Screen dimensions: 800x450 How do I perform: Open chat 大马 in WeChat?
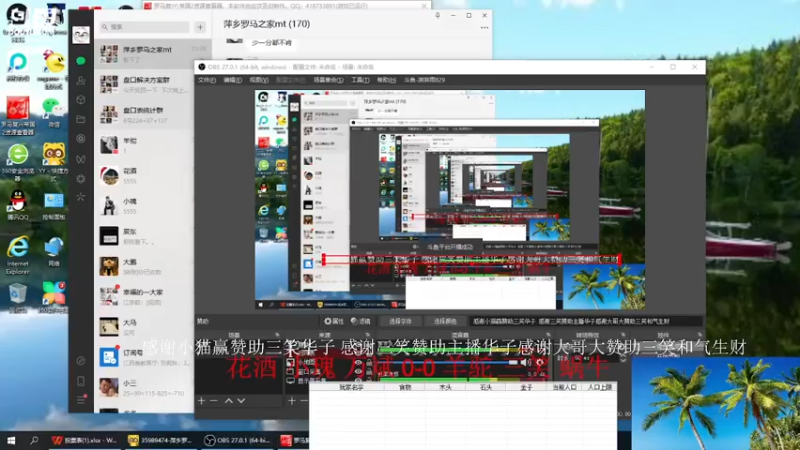coord(145,327)
